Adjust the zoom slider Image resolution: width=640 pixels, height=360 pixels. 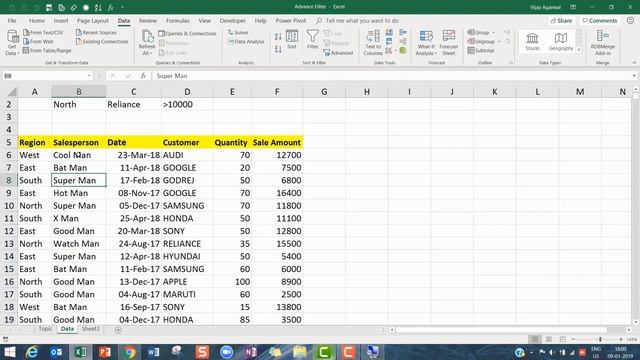(x=600, y=339)
